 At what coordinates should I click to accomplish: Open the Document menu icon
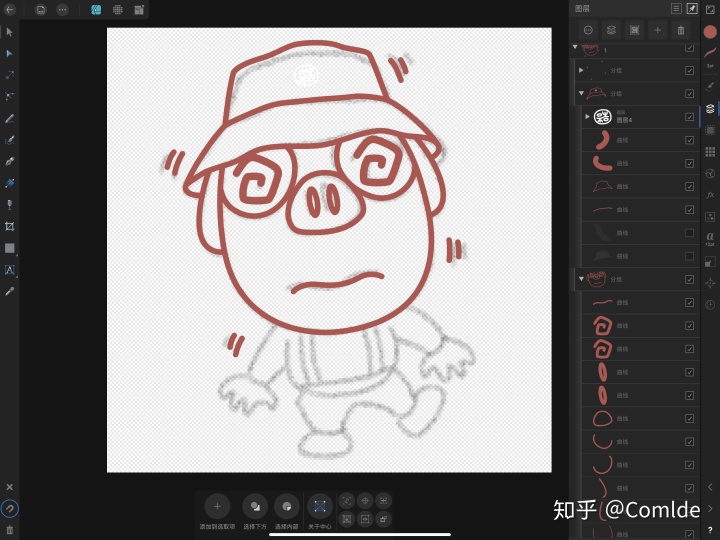(41, 10)
